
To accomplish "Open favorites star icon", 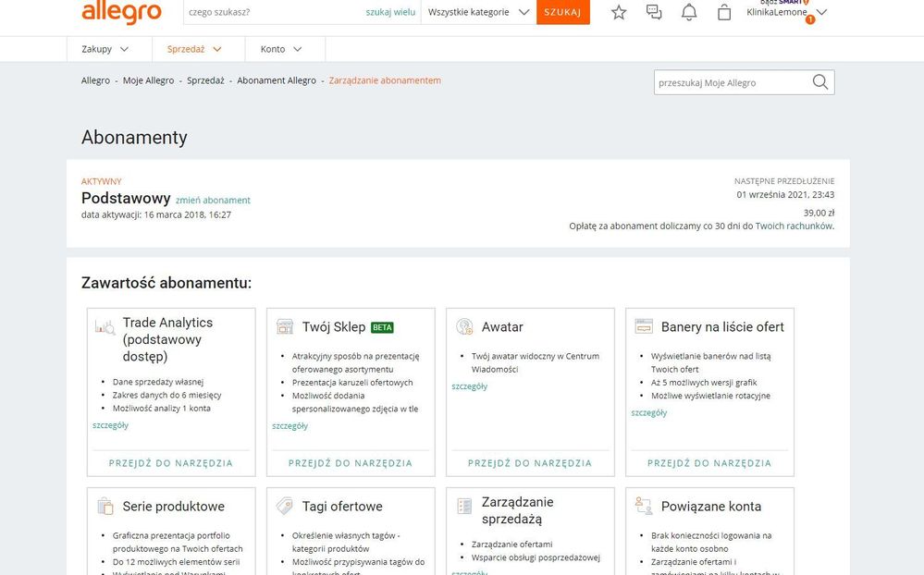I will point(619,12).
